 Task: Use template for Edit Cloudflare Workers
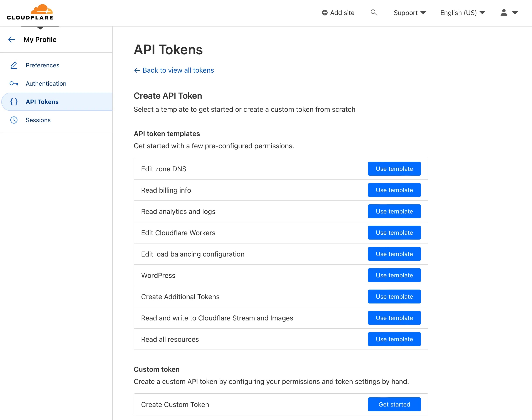(x=394, y=232)
